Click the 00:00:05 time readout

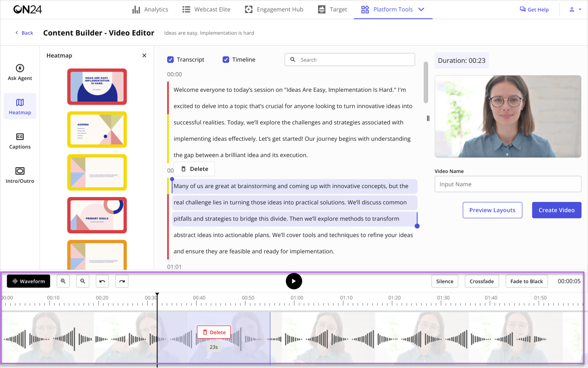point(569,281)
